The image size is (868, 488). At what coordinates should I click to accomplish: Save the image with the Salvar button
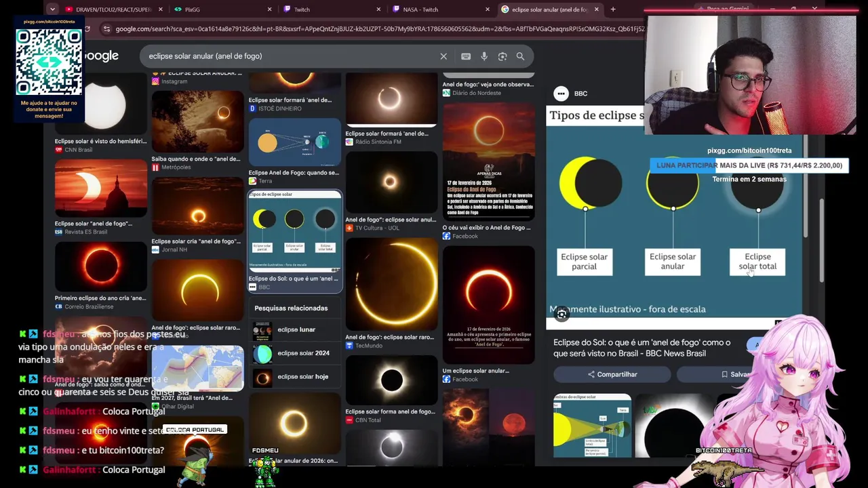[735, 374]
